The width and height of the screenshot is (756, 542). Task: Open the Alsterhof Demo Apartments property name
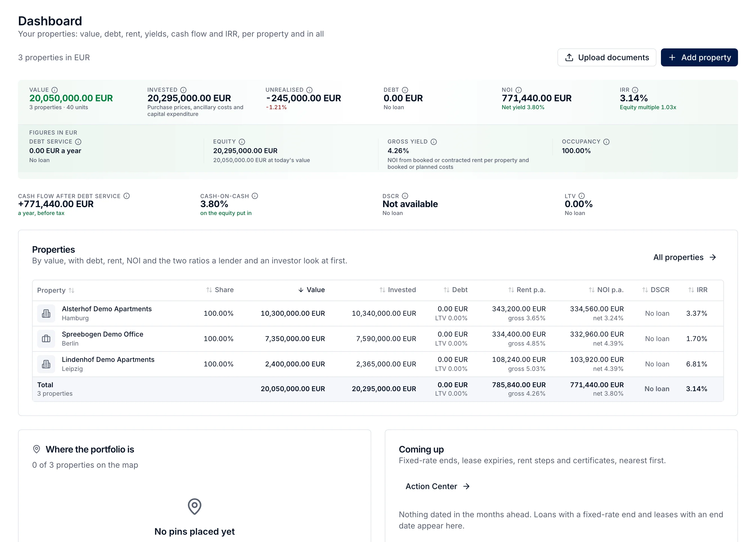click(x=107, y=309)
